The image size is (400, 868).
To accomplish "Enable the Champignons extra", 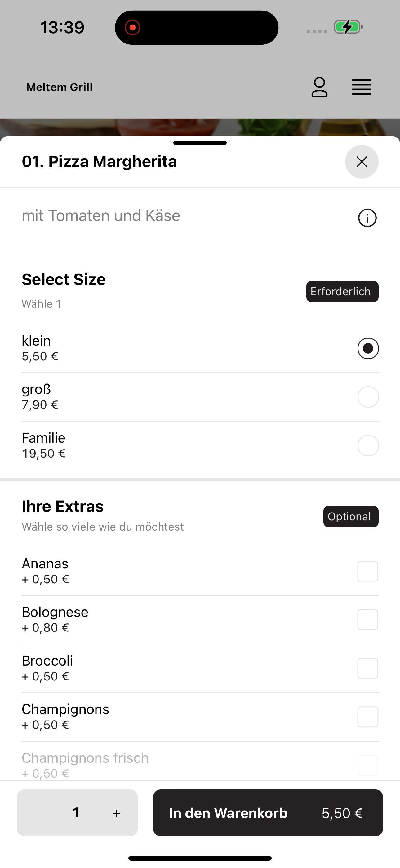I will (368, 717).
